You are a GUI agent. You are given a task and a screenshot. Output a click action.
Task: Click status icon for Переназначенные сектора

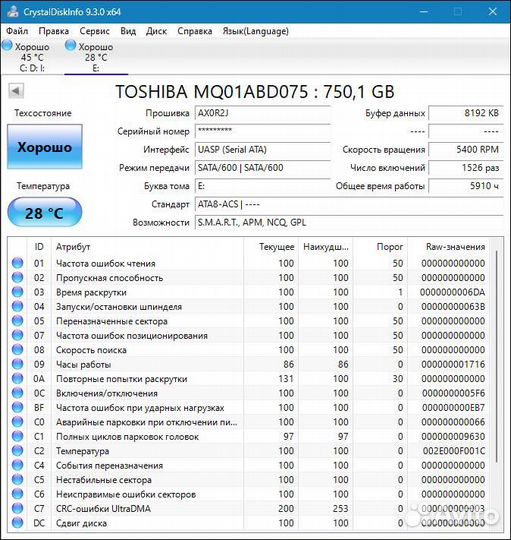(x=18, y=321)
